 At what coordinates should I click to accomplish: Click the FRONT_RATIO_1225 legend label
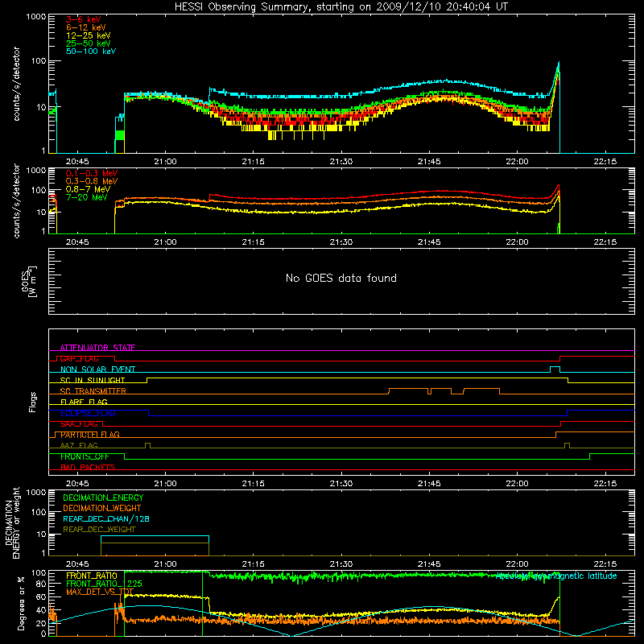105,584
